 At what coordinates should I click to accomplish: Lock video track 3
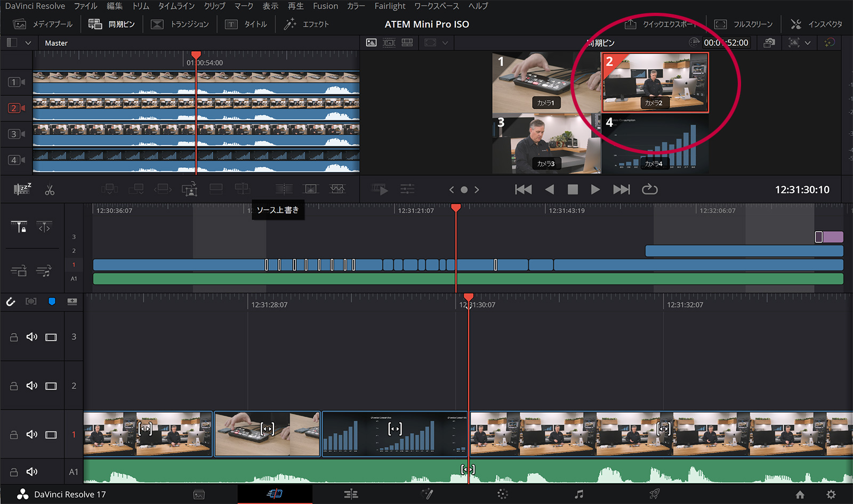tap(14, 337)
